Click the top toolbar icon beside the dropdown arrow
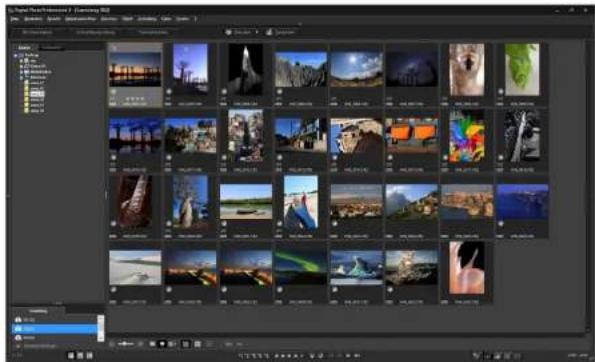The image size is (595, 362). [x=228, y=33]
